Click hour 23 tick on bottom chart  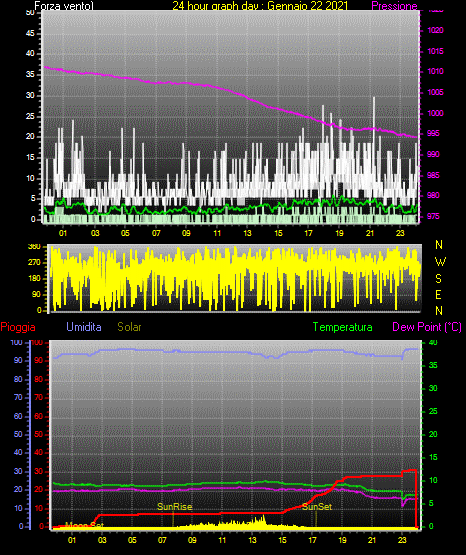point(402,540)
